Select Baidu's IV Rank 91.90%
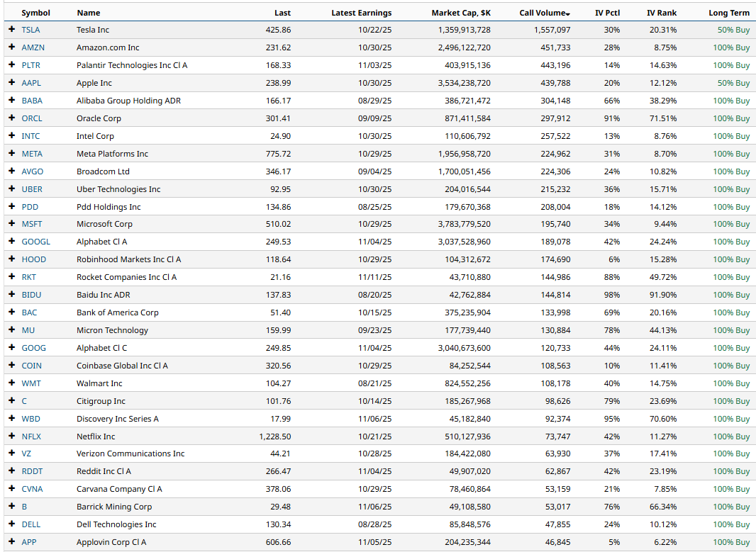 [663, 295]
